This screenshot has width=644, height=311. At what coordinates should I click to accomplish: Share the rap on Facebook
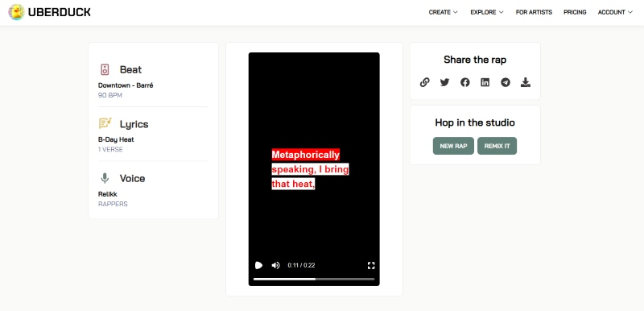tap(465, 82)
